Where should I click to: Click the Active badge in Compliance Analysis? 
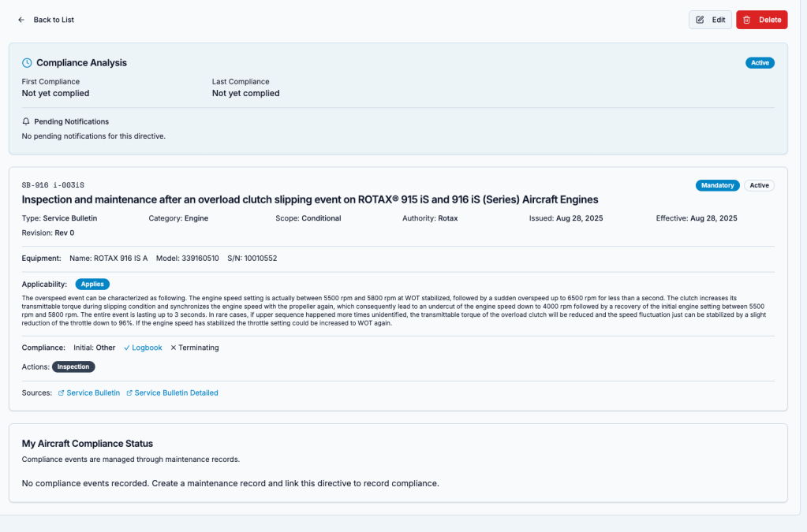(x=760, y=63)
